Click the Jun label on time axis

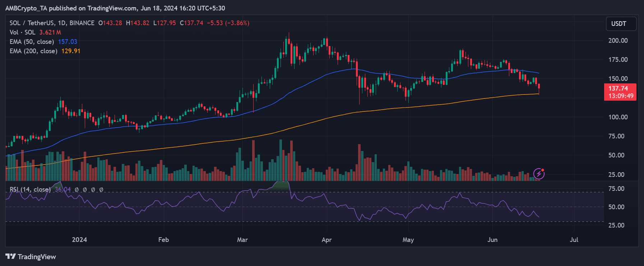492,240
